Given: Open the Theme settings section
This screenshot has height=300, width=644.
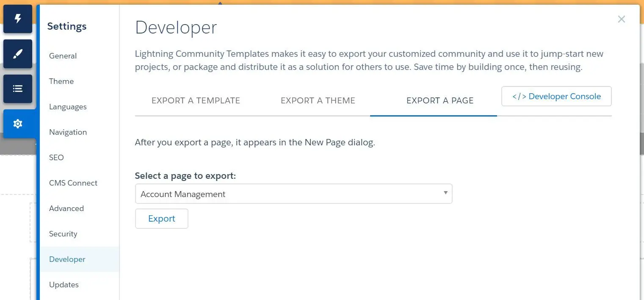Looking at the screenshot, I should (x=80, y=81).
